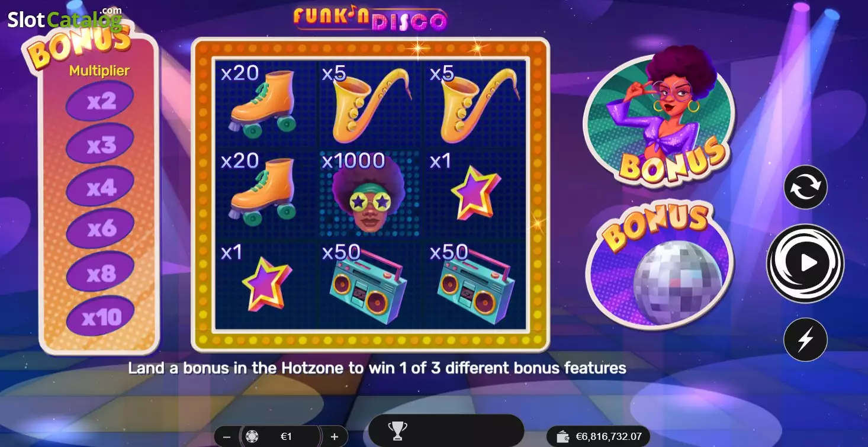Click the disco ball Bonus badge
The width and height of the screenshot is (868, 447).
coord(660,266)
